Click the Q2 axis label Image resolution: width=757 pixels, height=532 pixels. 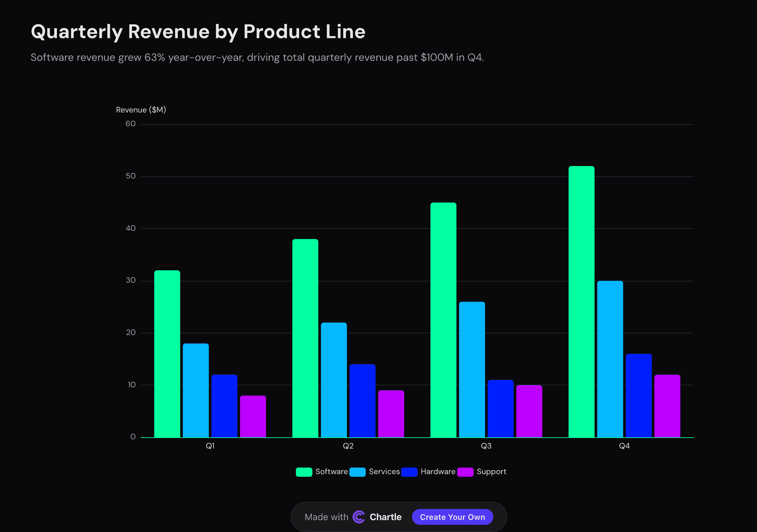point(348,446)
